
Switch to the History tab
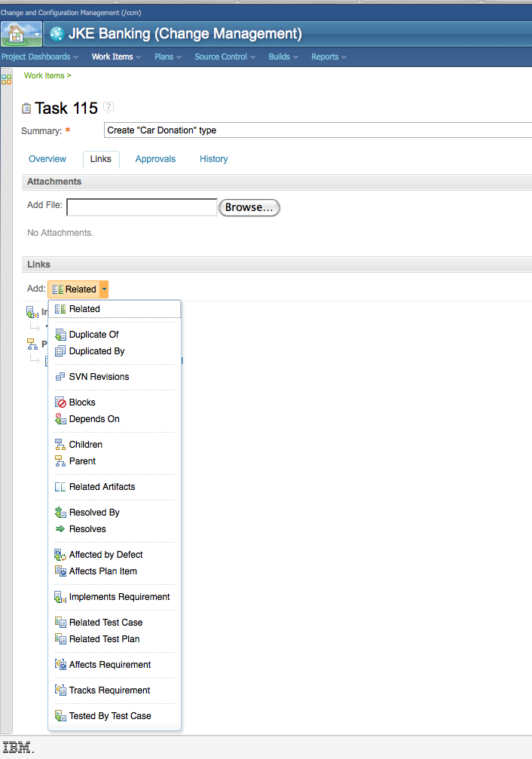click(213, 159)
